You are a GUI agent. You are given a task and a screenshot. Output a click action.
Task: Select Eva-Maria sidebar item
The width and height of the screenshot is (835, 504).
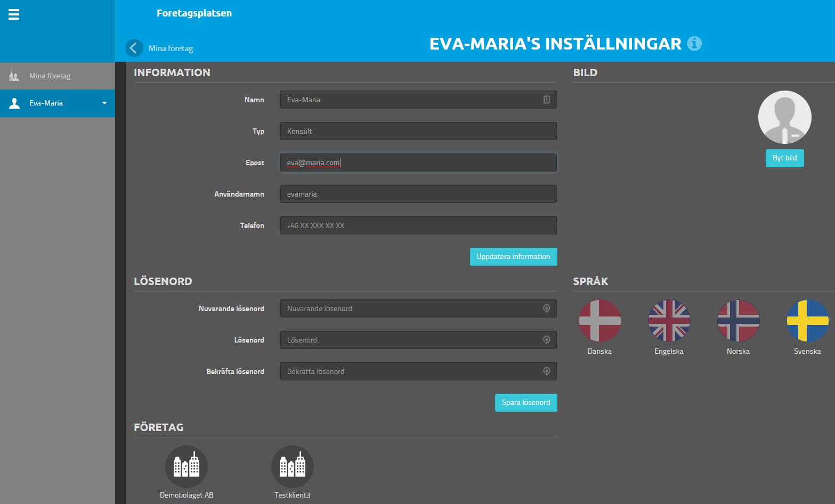(46, 103)
